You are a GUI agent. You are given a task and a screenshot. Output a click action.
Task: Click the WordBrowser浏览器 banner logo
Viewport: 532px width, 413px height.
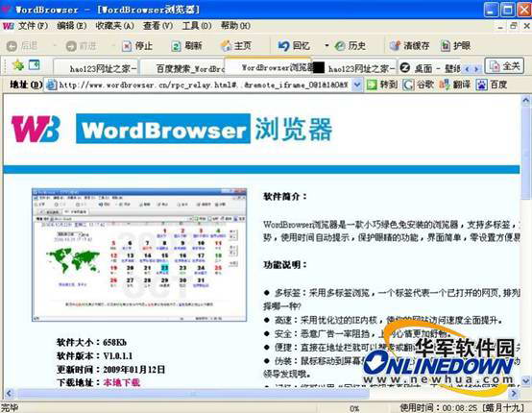(x=205, y=129)
